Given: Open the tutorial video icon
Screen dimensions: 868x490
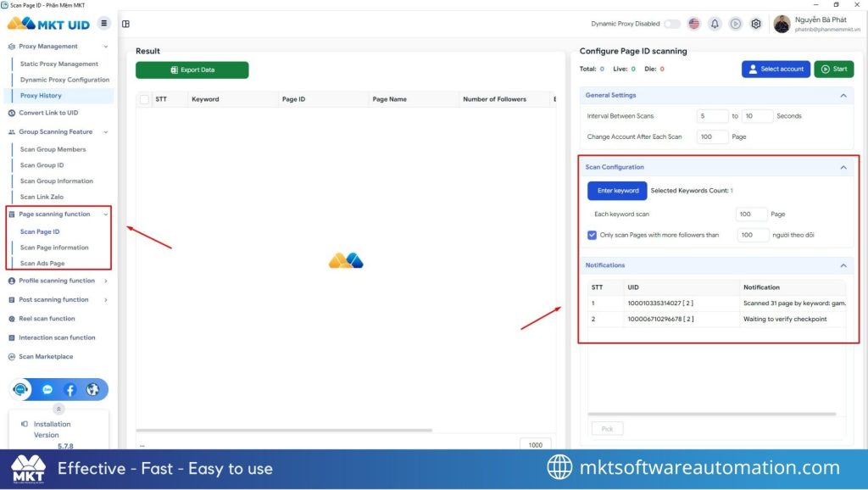Looking at the screenshot, I should (x=736, y=24).
